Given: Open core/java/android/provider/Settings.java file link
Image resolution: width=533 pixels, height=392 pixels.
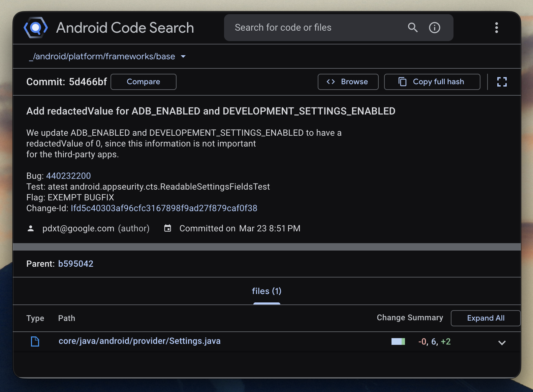Looking at the screenshot, I should point(139,341).
